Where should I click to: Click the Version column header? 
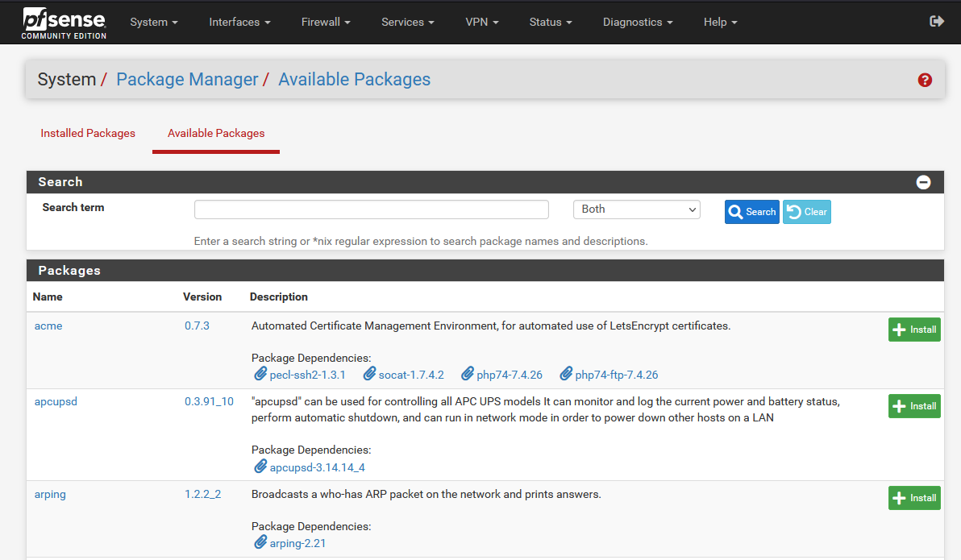click(202, 297)
